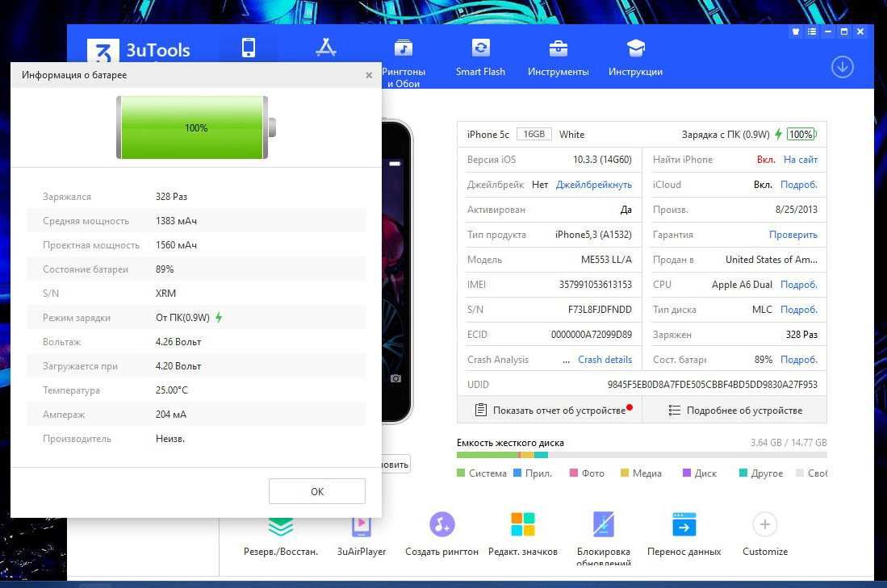Click the Фото pink legend swatch
Viewport: 887px width, 588px height.
pos(574,473)
